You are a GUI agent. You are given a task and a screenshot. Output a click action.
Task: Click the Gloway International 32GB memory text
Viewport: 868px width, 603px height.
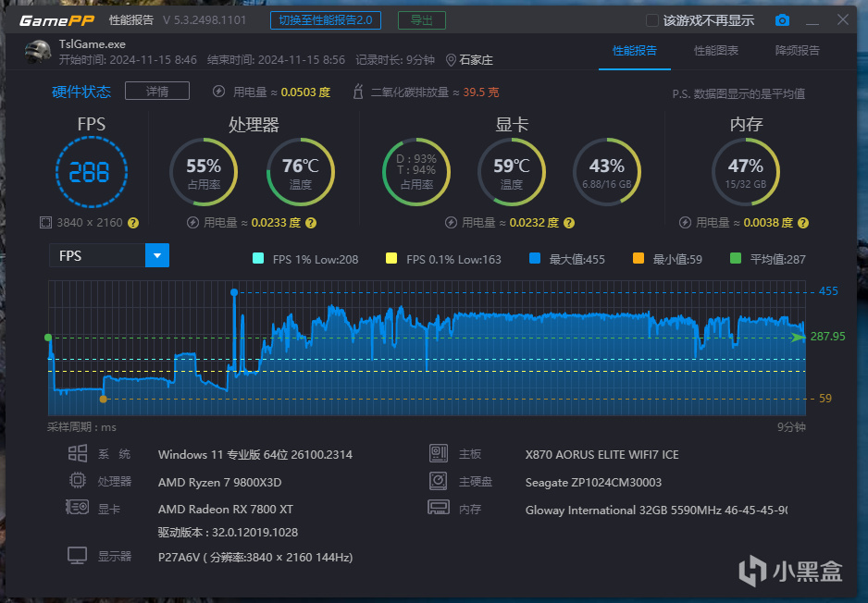click(x=656, y=511)
